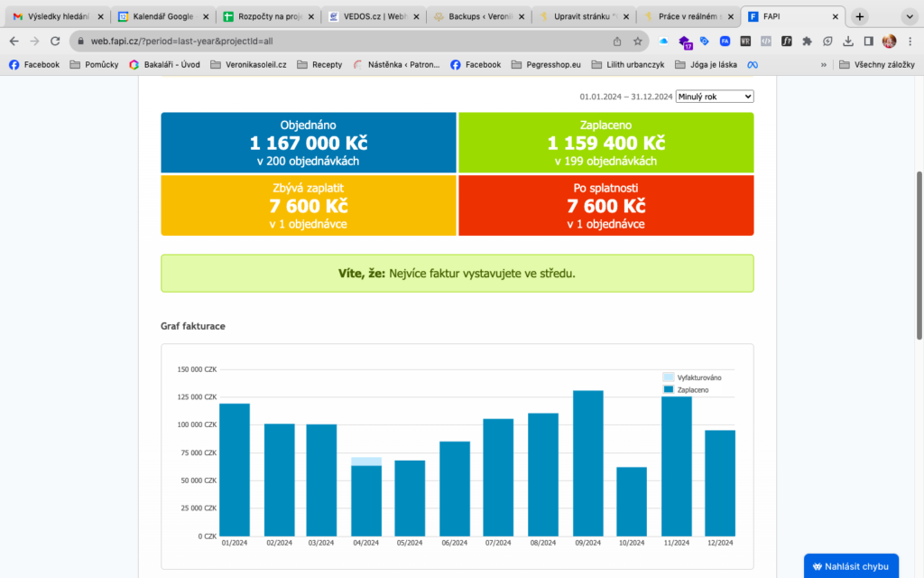Switch to the Kalendář Google tab

164,16
